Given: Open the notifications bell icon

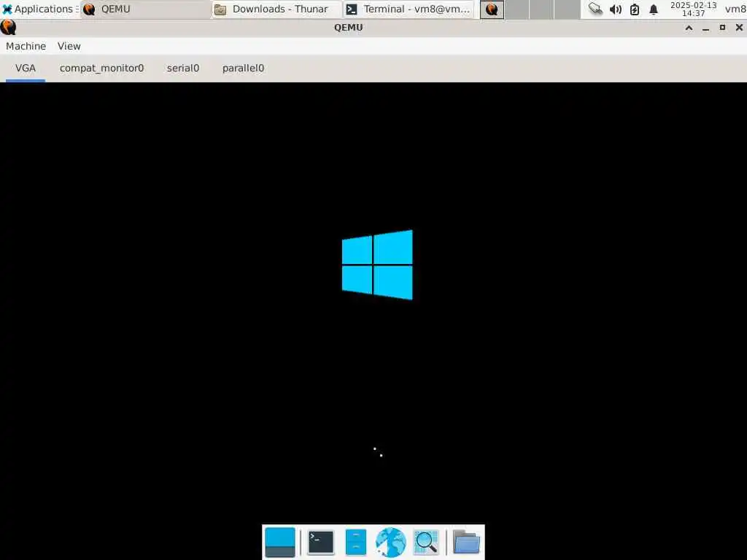Looking at the screenshot, I should pyautogui.click(x=654, y=9).
